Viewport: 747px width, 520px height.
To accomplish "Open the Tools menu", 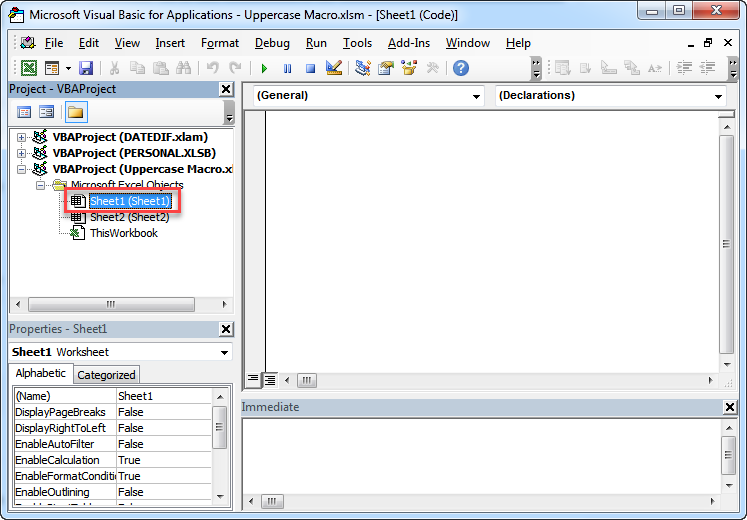I will click(357, 43).
